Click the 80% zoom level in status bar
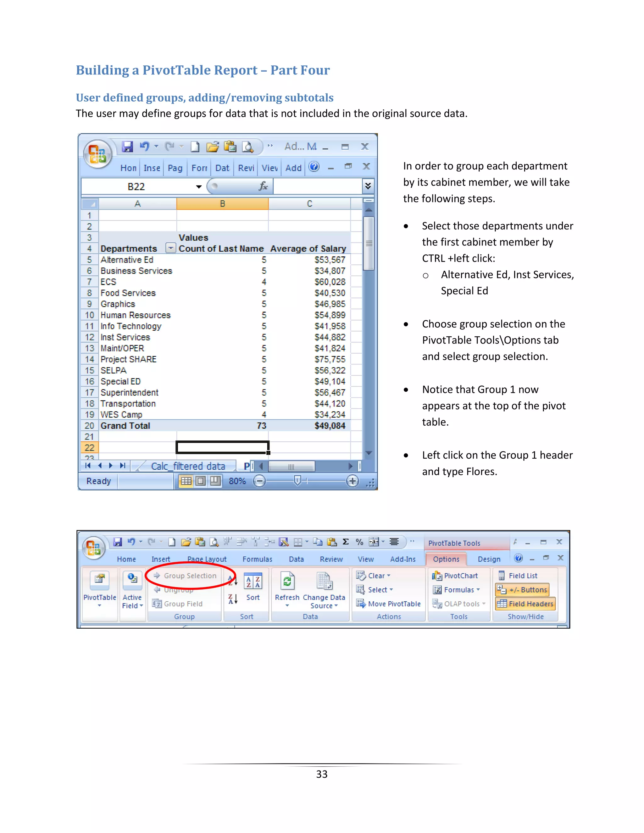 coord(237,481)
